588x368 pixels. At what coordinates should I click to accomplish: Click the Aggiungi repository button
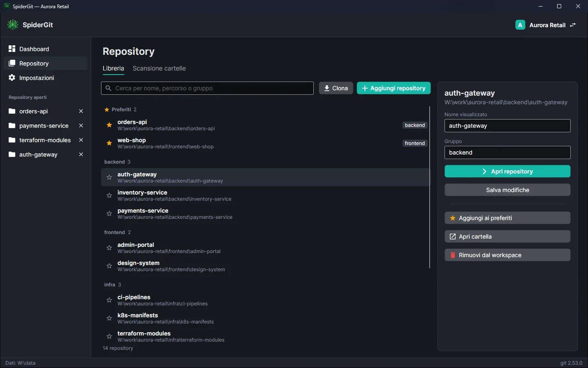(x=394, y=88)
